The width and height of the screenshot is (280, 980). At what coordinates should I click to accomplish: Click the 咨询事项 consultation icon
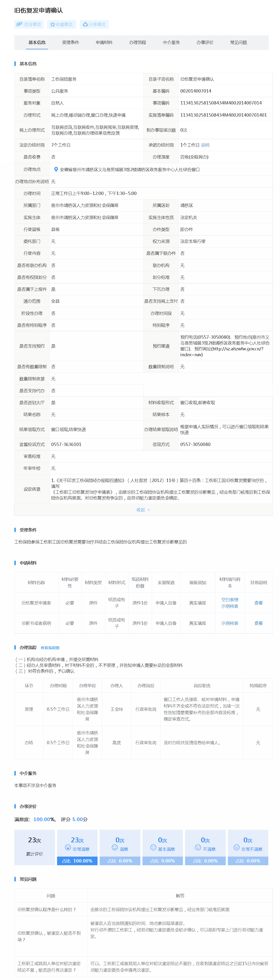(x=19, y=24)
